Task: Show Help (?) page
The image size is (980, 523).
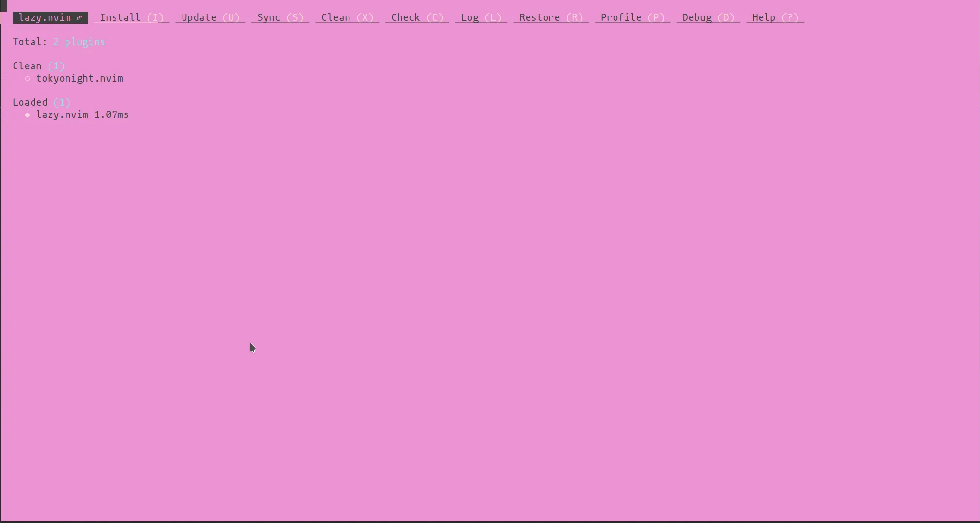Action: [775, 18]
